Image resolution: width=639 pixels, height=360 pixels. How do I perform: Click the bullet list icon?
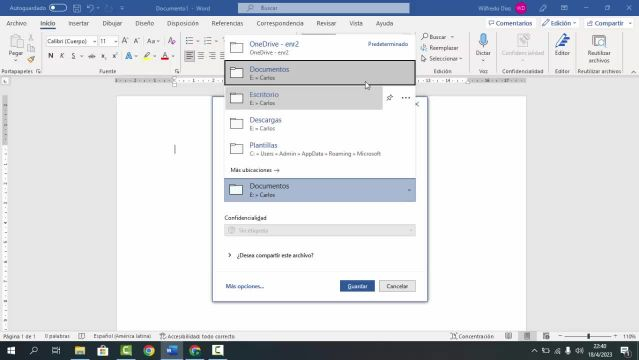coord(189,41)
